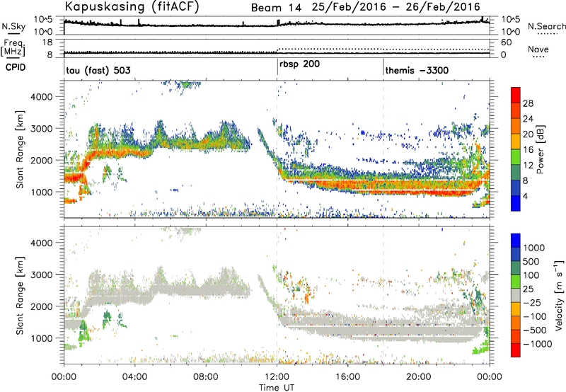
Task: Click 2000 tick in the velocity panel
Action: click(42, 306)
